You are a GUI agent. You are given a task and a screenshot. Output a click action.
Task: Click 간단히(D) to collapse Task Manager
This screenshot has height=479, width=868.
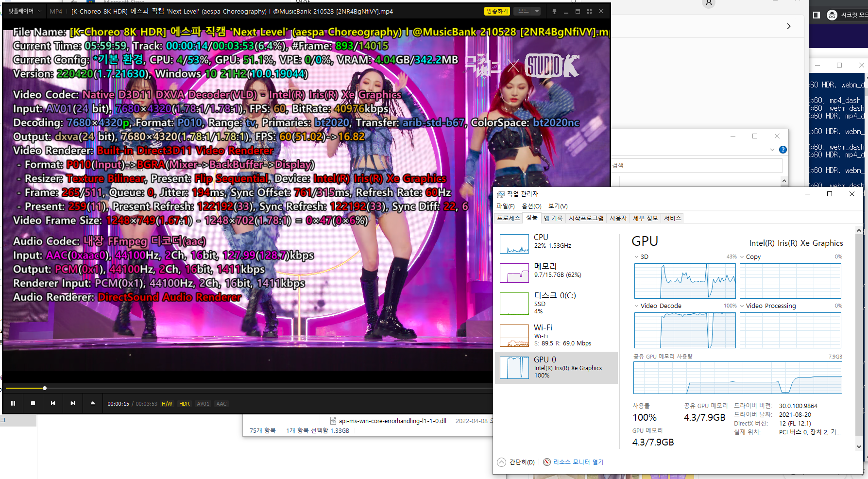[x=516, y=462]
